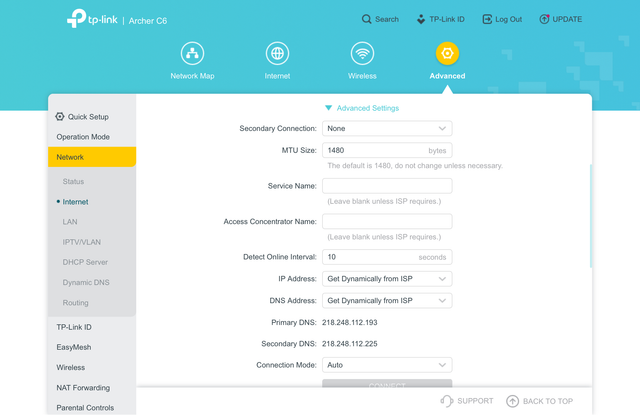640x415 pixels.
Task: Select the Wireless icon
Action: click(362, 54)
